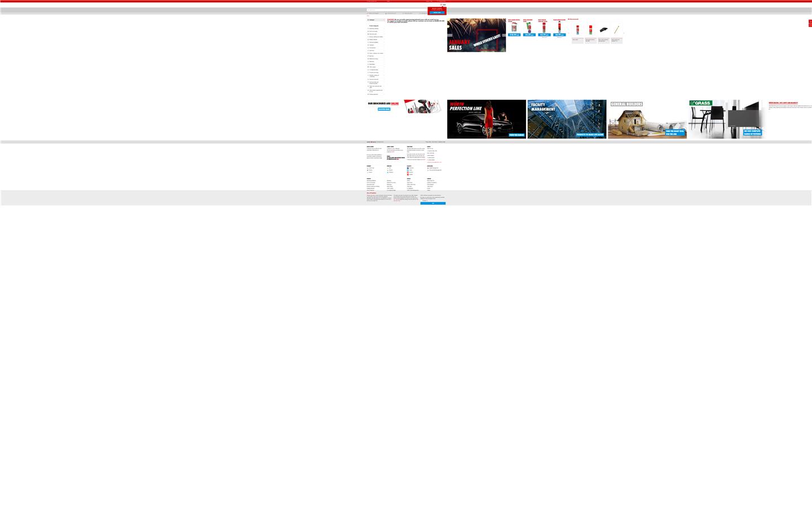
Task: Advance the product carousel with the right arrow
Action: point(623,32)
